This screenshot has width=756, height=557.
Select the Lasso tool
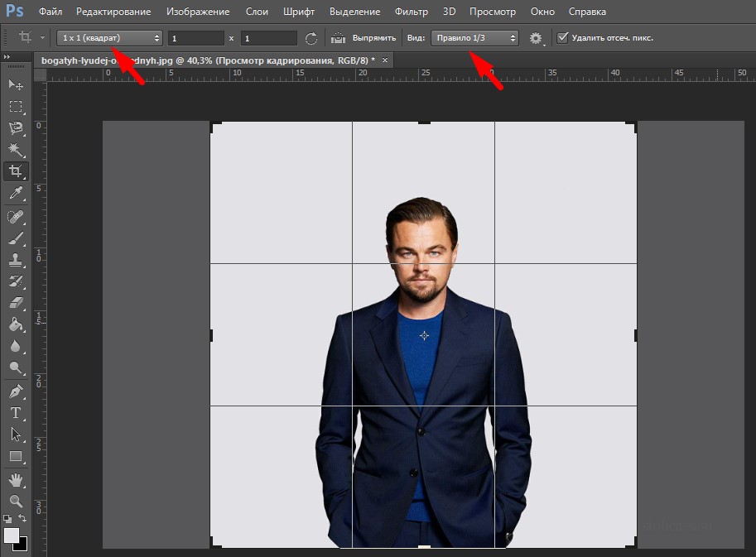pyautogui.click(x=16, y=128)
